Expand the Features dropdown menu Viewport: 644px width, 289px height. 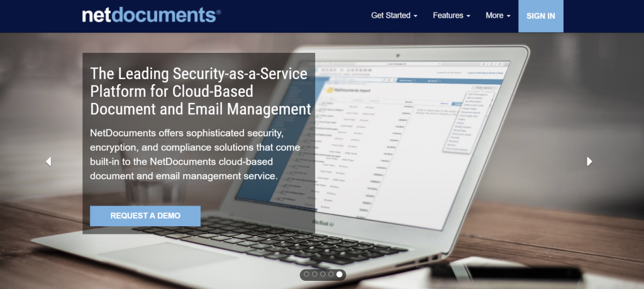(x=452, y=16)
